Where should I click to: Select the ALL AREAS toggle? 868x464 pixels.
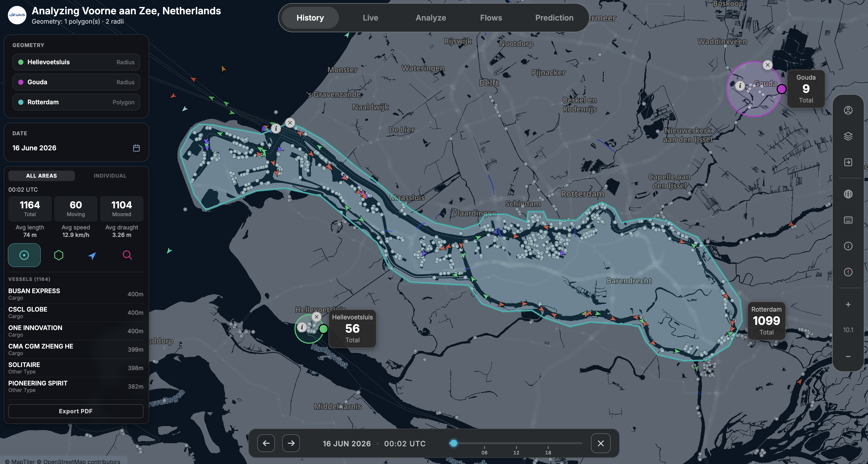click(41, 176)
